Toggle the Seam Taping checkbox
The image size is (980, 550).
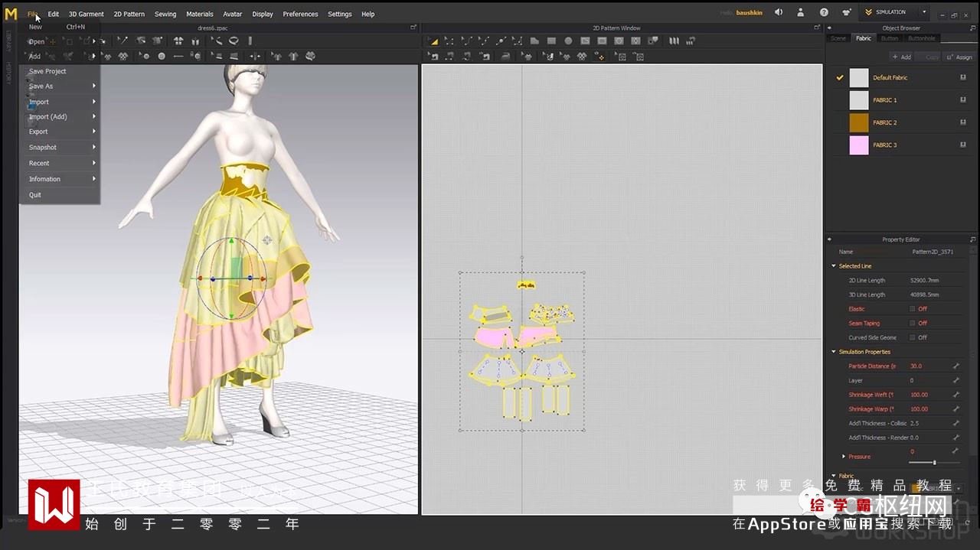912,324
